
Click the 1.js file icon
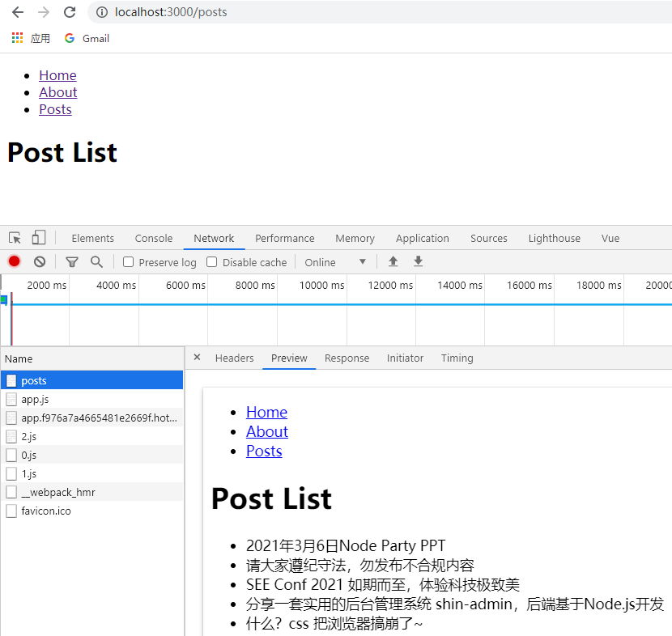tap(11, 473)
